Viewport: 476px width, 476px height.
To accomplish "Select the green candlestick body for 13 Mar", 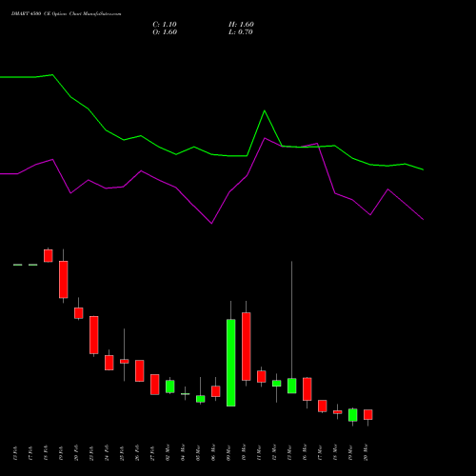I will tap(292, 386).
